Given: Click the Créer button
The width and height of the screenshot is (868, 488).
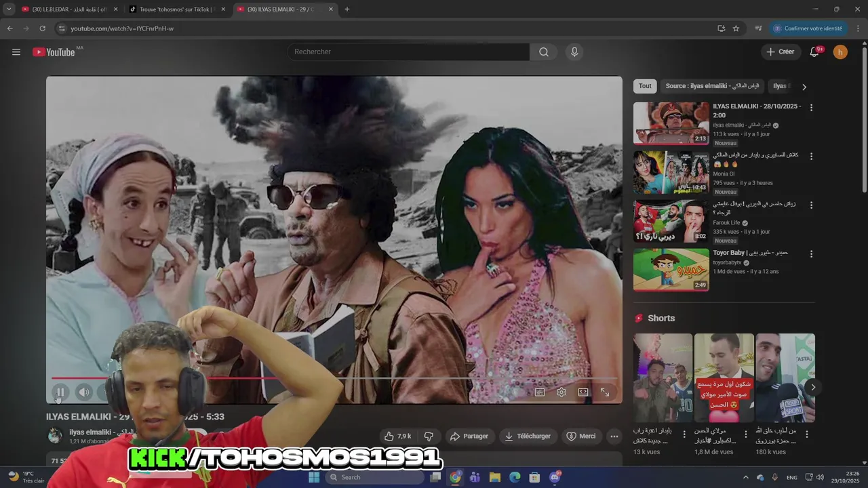Looking at the screenshot, I should (780, 52).
